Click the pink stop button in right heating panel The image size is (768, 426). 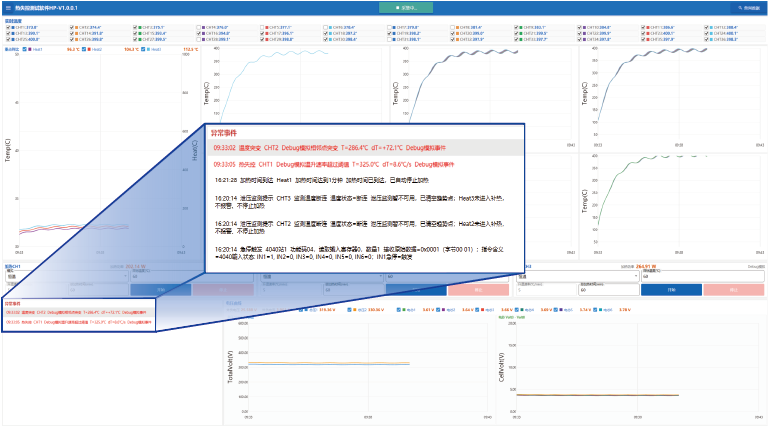pyautogui.click(x=734, y=290)
